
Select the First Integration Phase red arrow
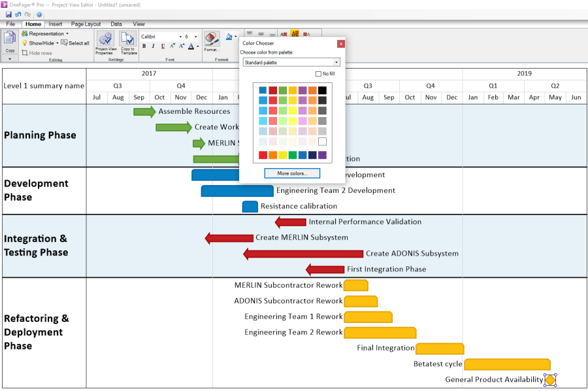pyautogui.click(x=325, y=269)
